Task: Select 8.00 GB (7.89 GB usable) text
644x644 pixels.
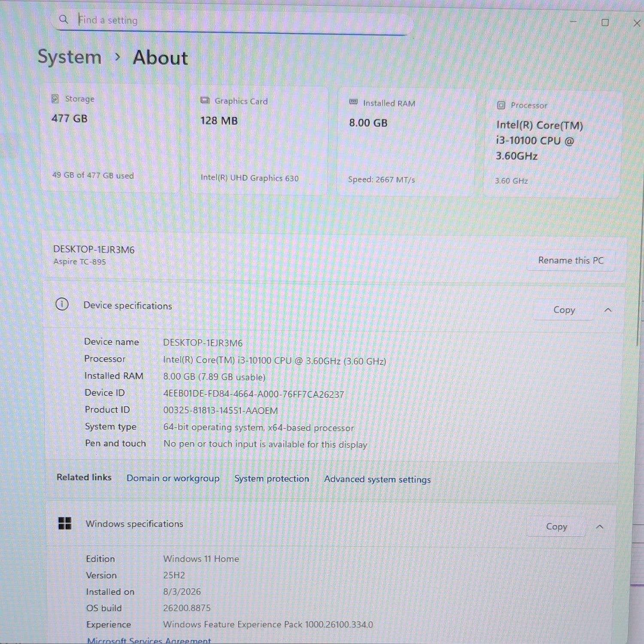Action: coord(214,377)
